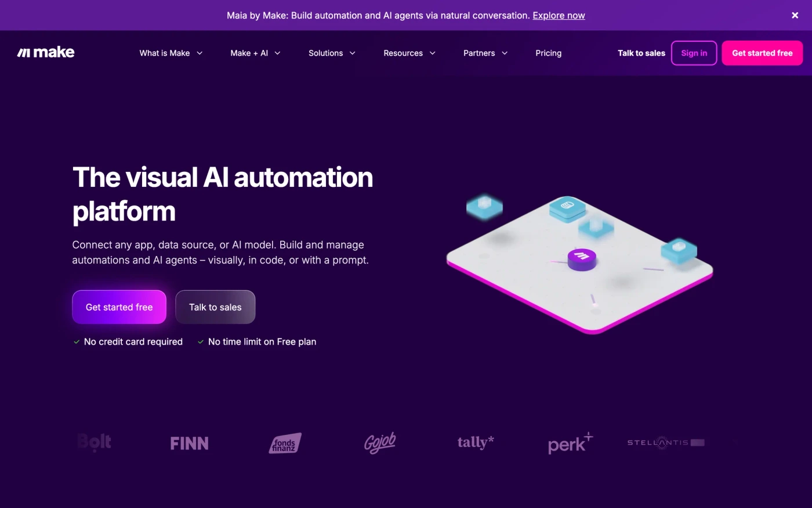The height and width of the screenshot is (508, 812).
Task: Click the Gojob customer logo
Action: click(x=380, y=443)
